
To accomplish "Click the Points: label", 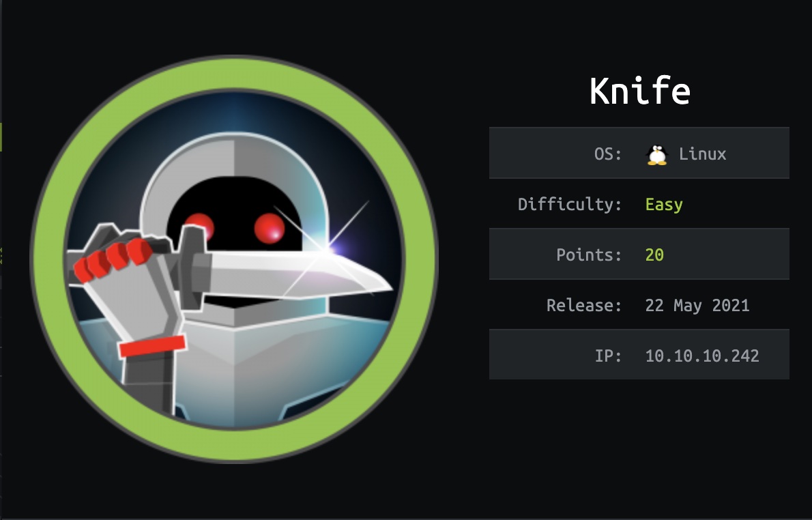I will (x=590, y=255).
